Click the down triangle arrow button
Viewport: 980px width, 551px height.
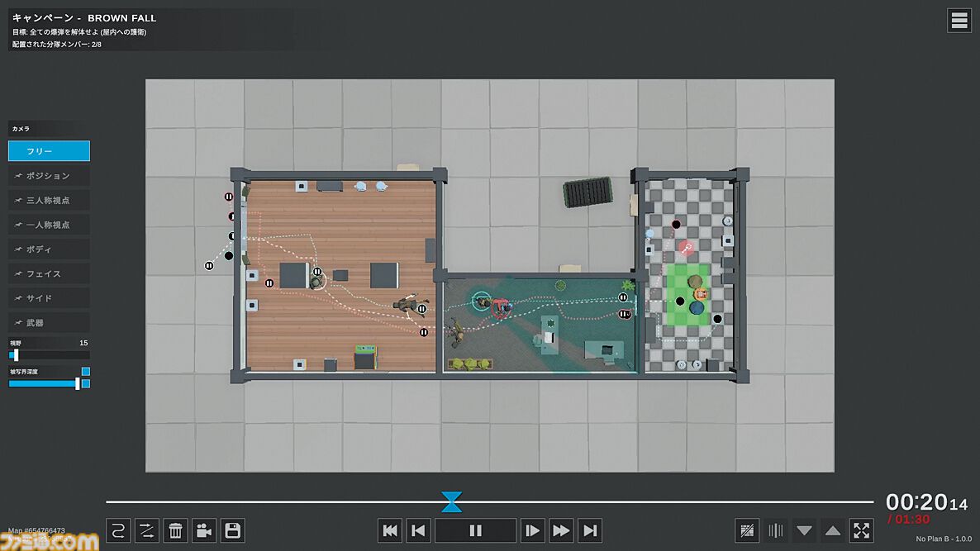tap(804, 530)
